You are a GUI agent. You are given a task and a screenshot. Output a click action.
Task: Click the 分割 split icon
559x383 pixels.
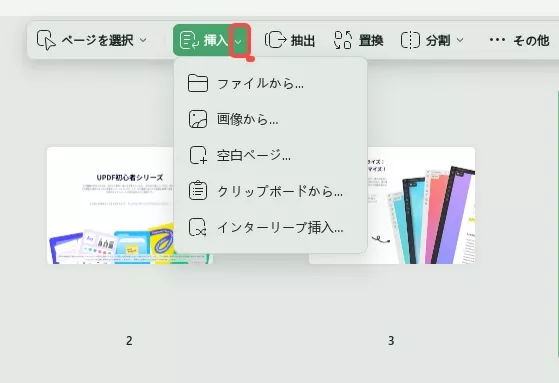click(410, 40)
